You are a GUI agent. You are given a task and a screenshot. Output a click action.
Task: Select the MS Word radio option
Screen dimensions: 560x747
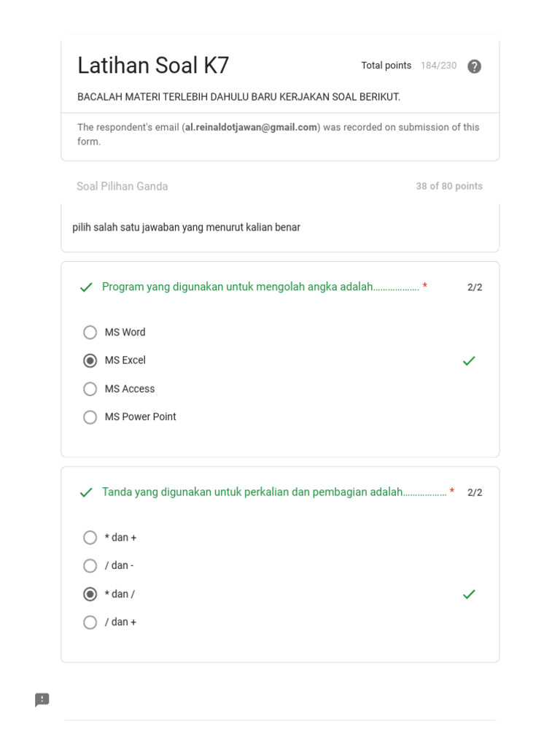point(90,333)
